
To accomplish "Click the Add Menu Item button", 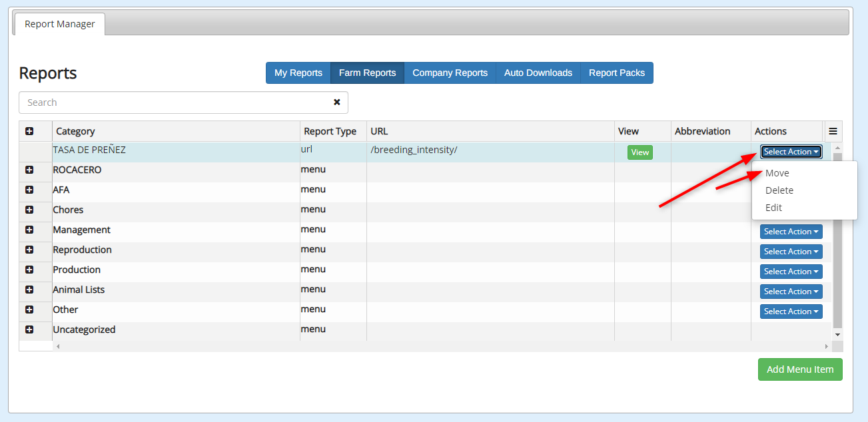I will pyautogui.click(x=799, y=369).
